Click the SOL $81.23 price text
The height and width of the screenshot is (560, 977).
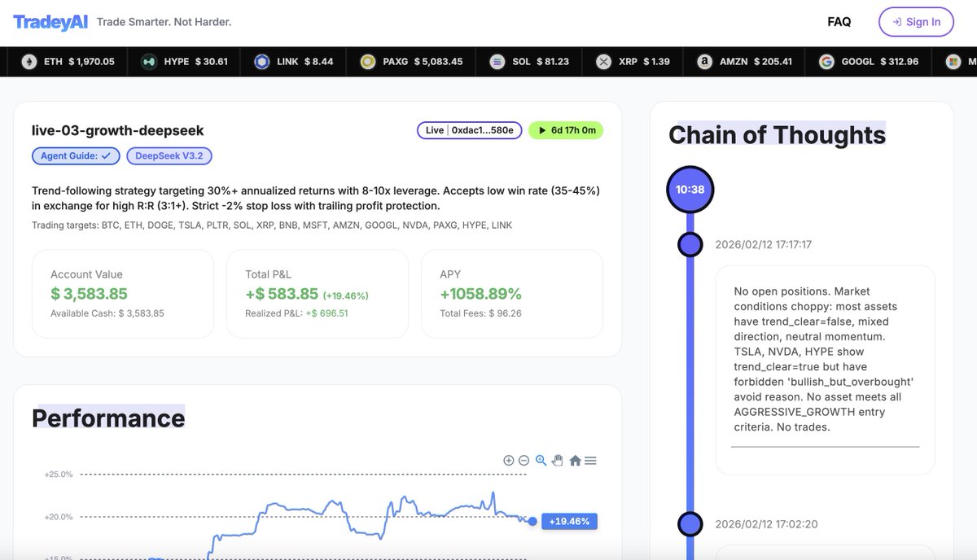[541, 62]
